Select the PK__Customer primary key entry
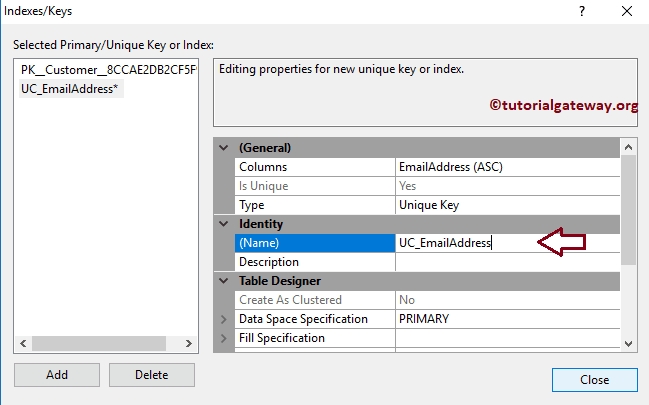This screenshot has height=405, width=649. point(108,70)
